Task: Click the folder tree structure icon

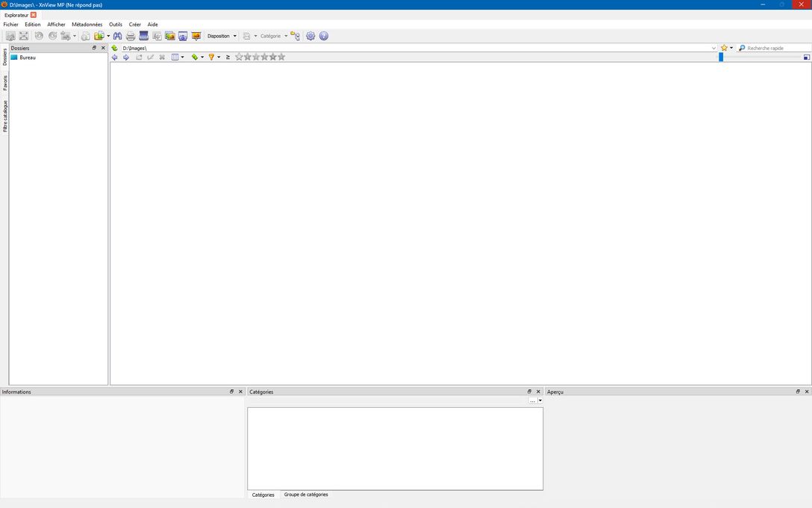Action: pyautogui.click(x=296, y=36)
